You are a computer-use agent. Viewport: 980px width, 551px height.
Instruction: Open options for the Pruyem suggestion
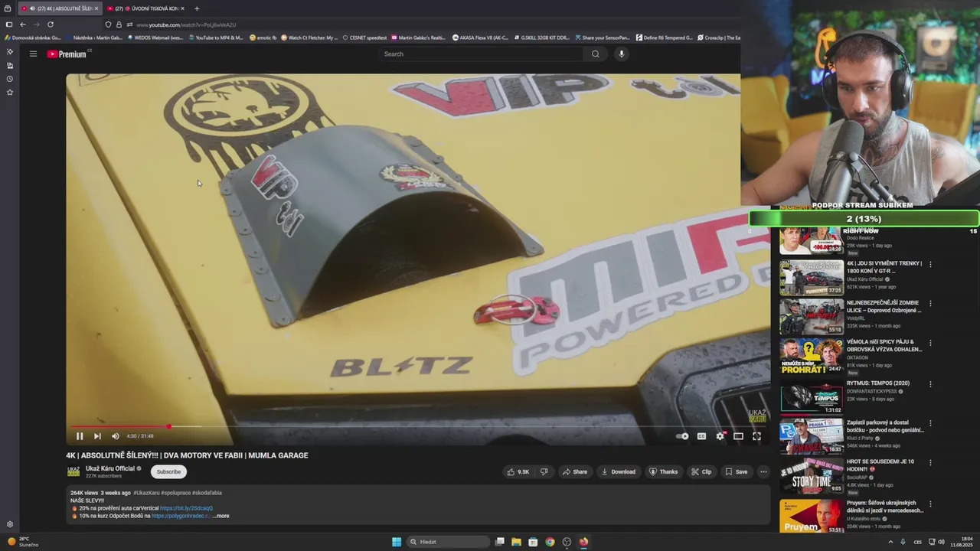pos(930,504)
